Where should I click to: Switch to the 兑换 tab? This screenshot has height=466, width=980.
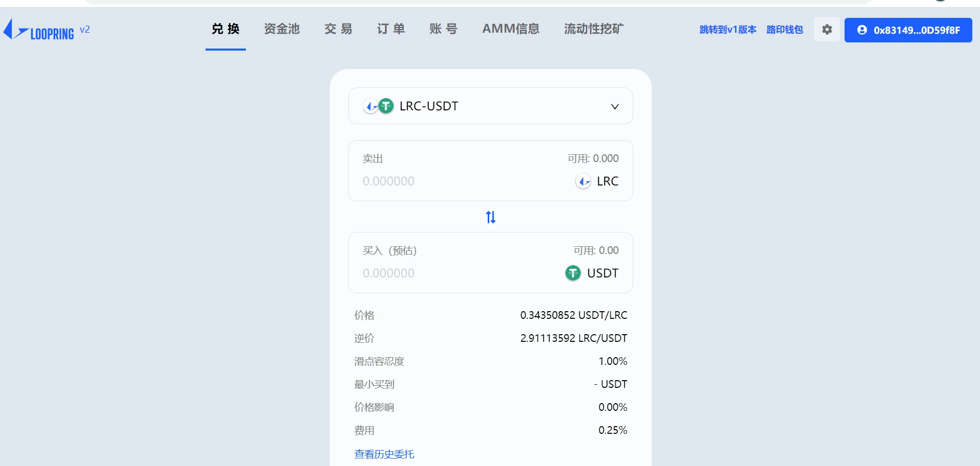[225, 29]
